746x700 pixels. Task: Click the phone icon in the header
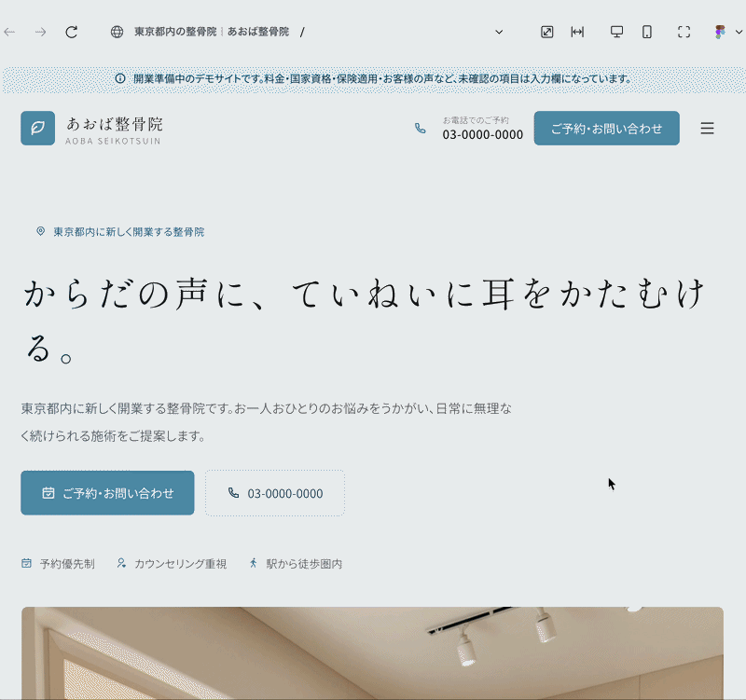coord(421,129)
